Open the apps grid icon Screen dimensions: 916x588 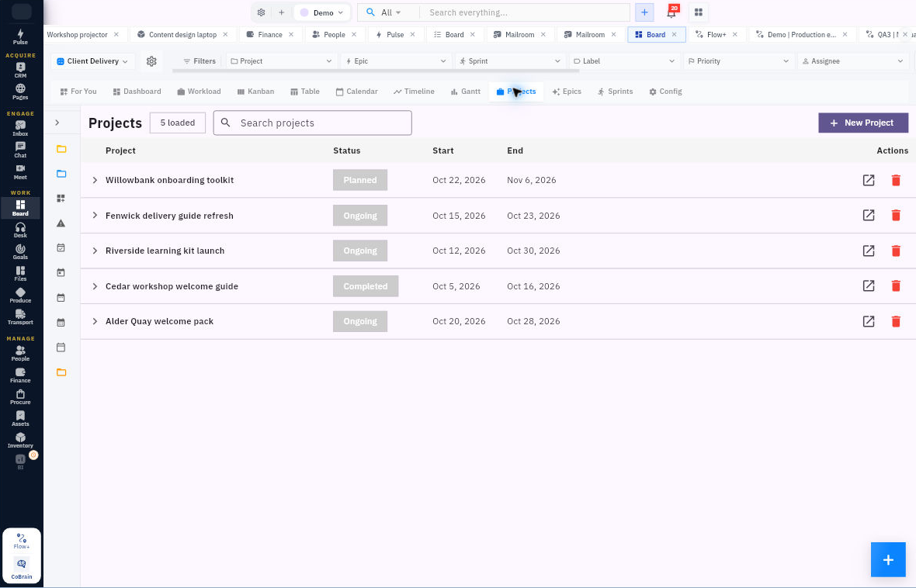tap(698, 12)
